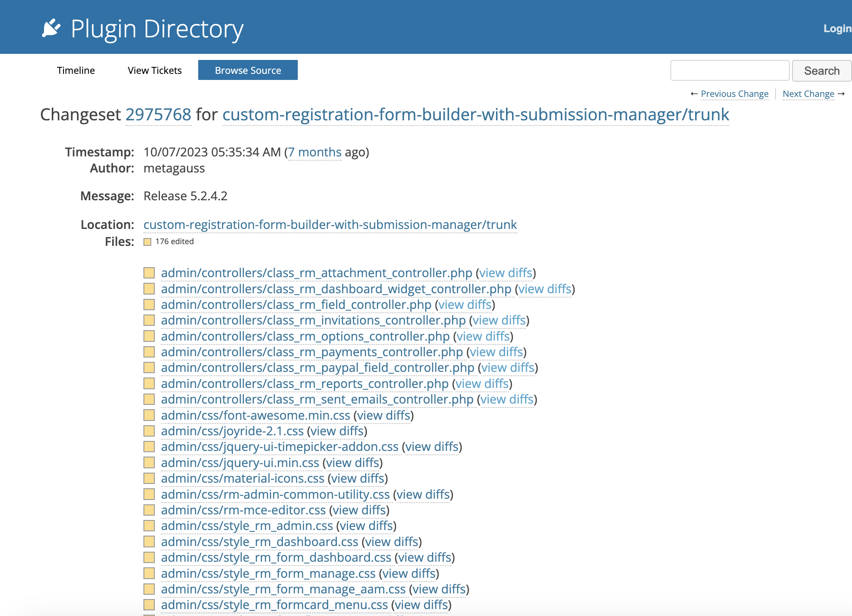Screen dimensions: 852x616
Task: Open style_rm_dashboard.css file
Action: (260, 542)
